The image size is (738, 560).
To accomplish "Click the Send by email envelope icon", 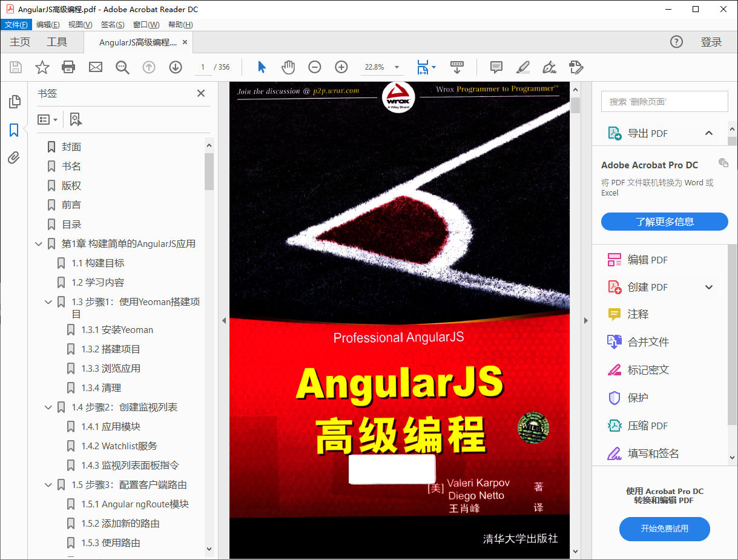I will coord(96,67).
